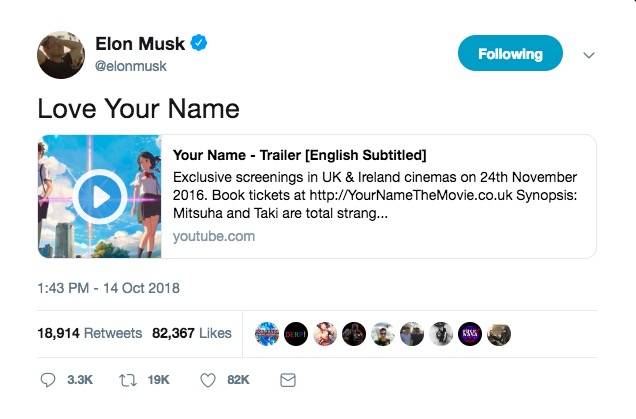Click the blue verified badge
636x419 pixels.
coord(200,44)
